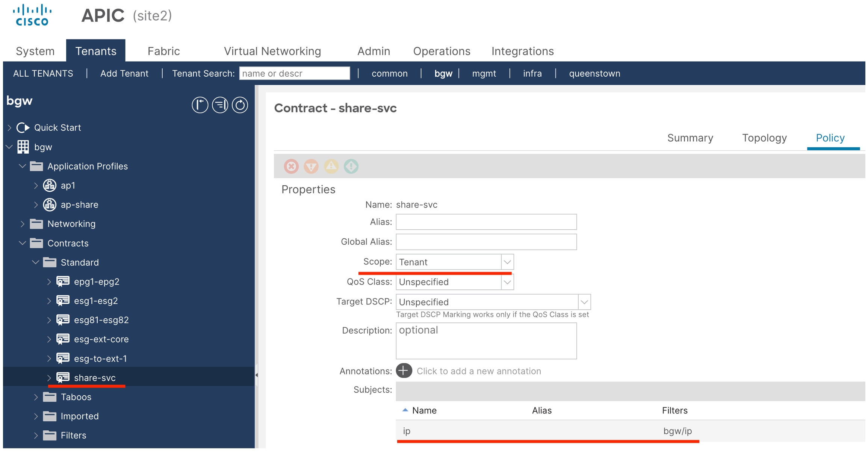
Task: Click the bgw tenant grid icon
Action: [x=23, y=147]
